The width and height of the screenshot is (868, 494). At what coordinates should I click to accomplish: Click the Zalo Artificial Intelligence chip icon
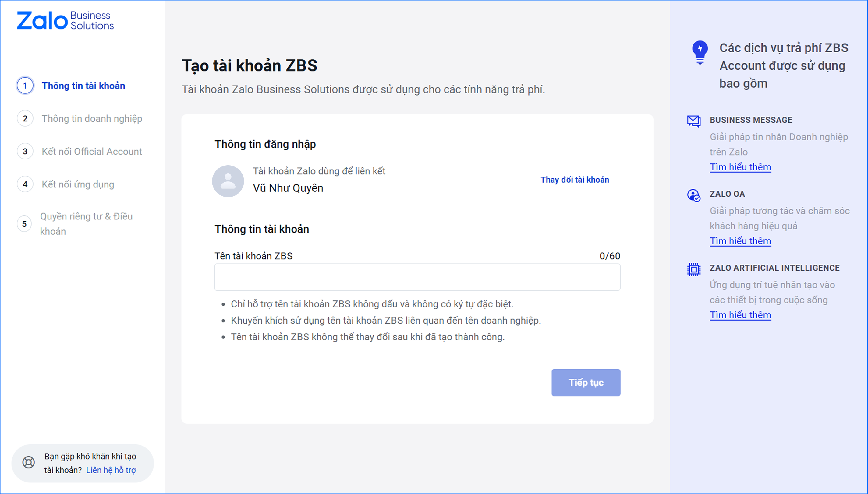tap(693, 269)
